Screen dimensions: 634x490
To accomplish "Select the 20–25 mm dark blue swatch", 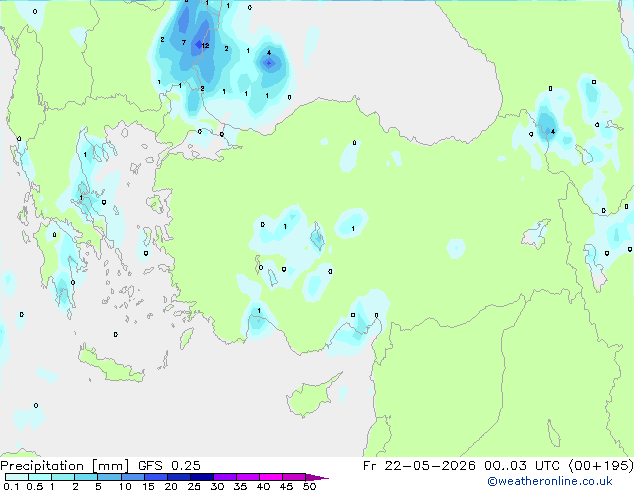I will [x=179, y=477].
